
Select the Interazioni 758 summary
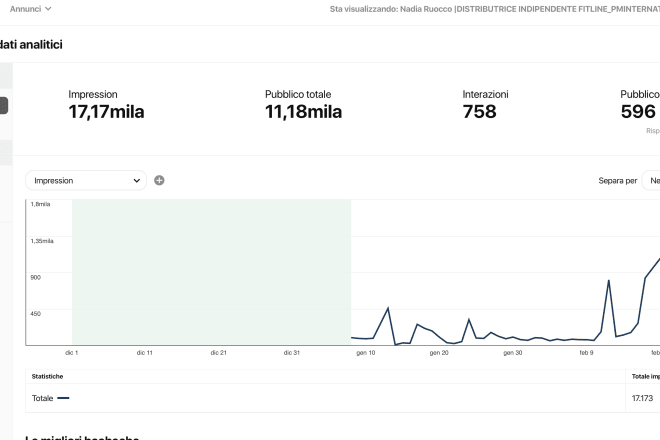click(485, 105)
